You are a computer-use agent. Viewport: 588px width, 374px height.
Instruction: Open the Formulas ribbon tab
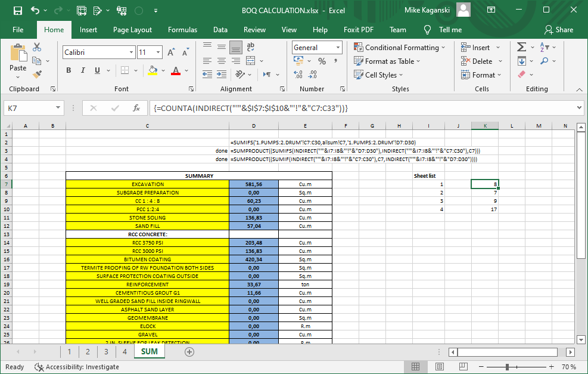pos(183,30)
